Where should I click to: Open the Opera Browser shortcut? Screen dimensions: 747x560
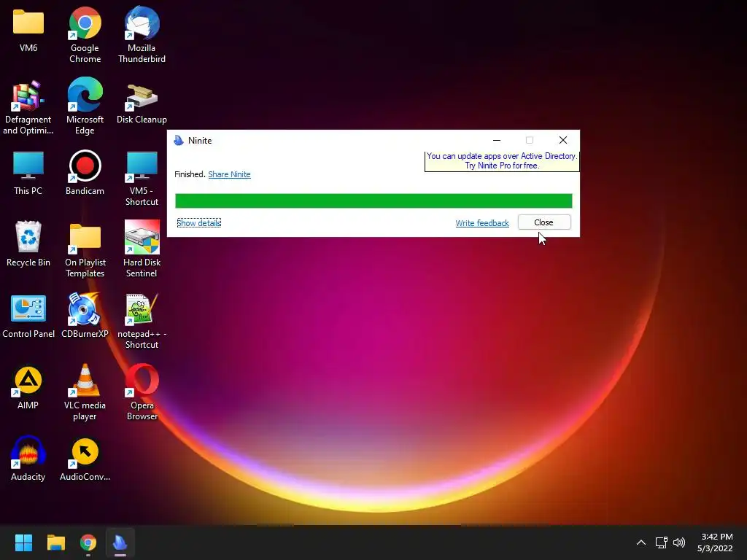tap(142, 380)
